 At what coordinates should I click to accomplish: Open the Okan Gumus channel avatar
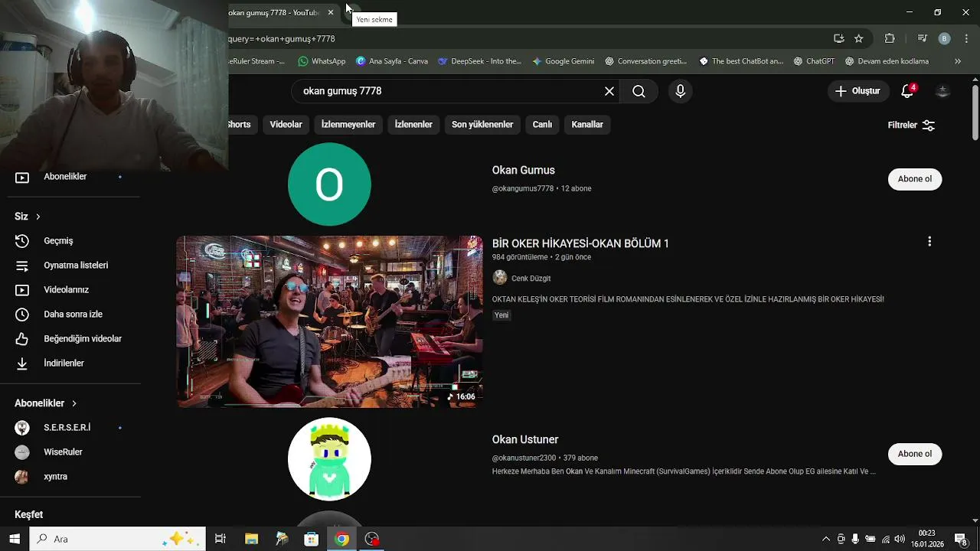[329, 184]
